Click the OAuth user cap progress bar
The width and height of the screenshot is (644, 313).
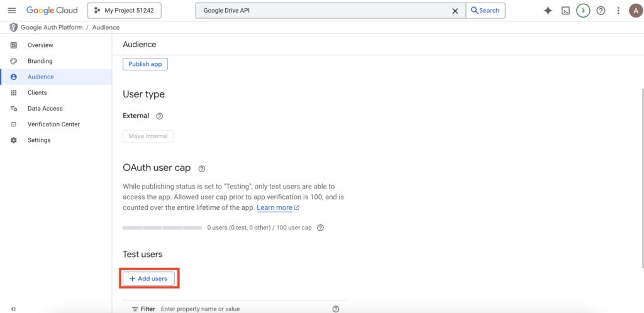click(x=162, y=228)
